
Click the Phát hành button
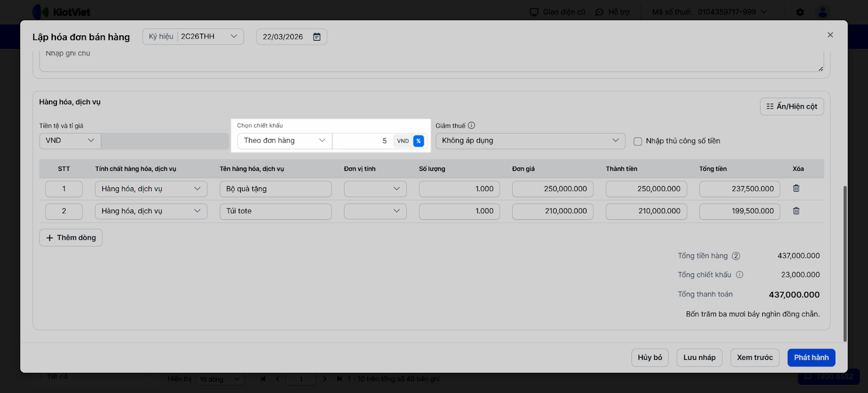[811, 358]
